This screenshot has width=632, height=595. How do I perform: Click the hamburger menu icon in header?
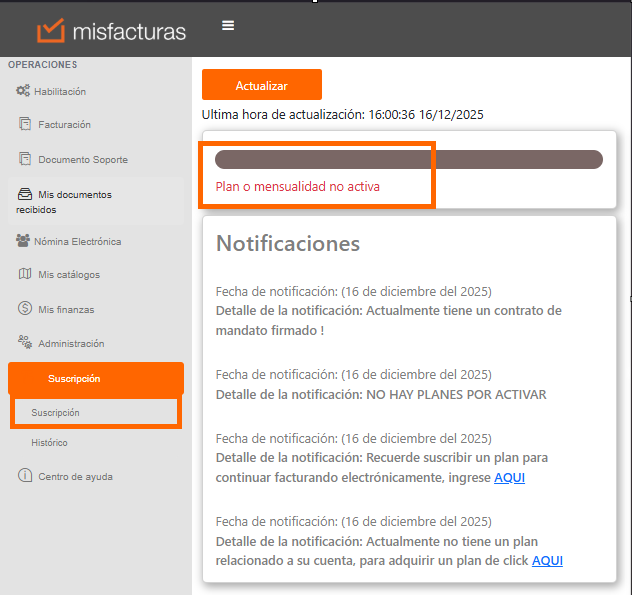click(x=228, y=25)
